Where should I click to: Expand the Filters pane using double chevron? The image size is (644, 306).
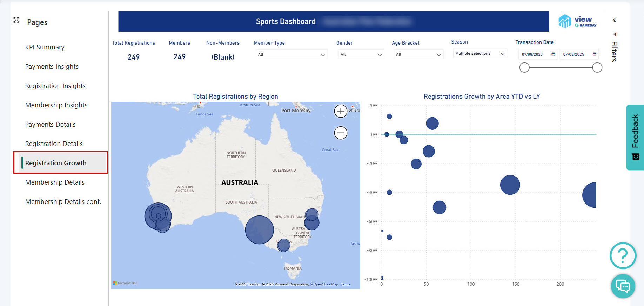614,20
